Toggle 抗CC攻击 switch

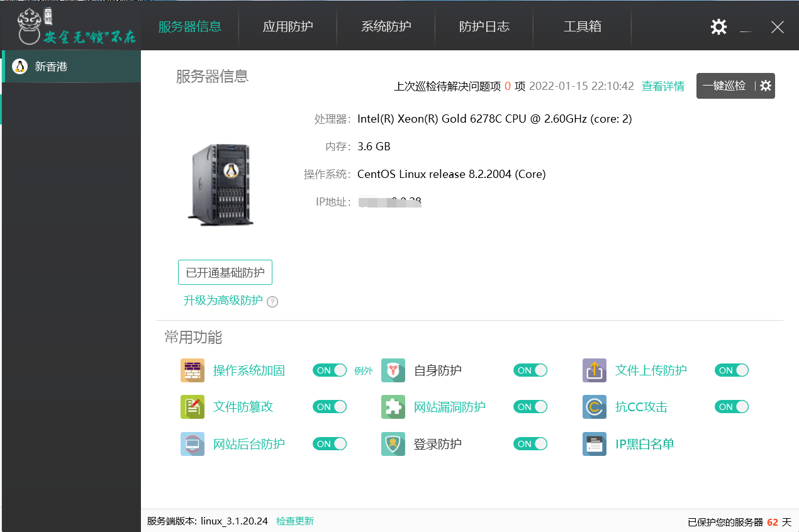pyautogui.click(x=732, y=407)
